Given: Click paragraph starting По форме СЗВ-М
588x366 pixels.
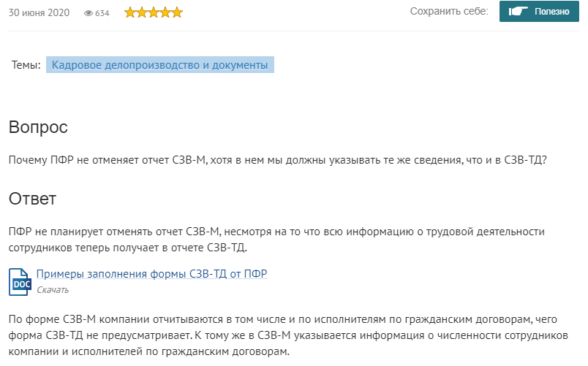Looking at the screenshot, I should [288, 335].
